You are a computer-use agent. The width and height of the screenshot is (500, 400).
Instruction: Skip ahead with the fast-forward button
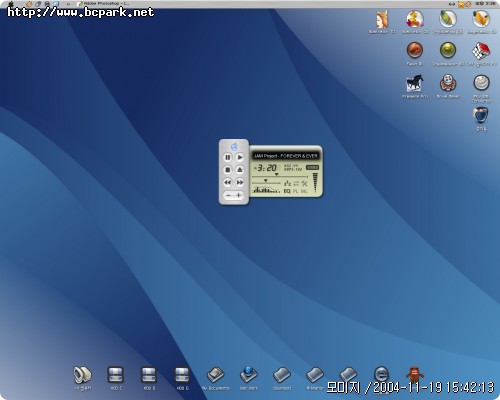tap(240, 182)
